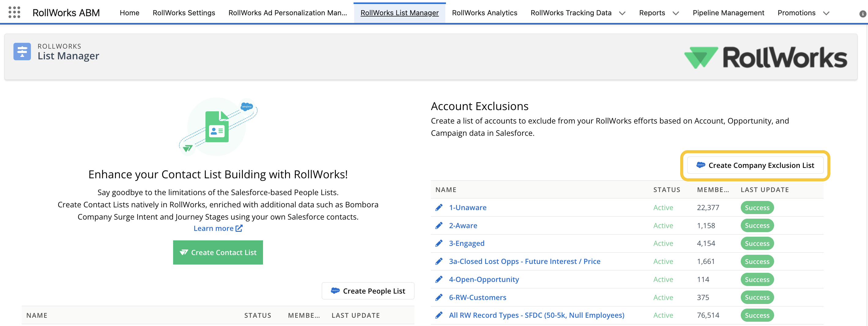Screen dimensions: 868x326
Task: Open the 3a-Closed Lost Opps list link
Action: point(524,261)
